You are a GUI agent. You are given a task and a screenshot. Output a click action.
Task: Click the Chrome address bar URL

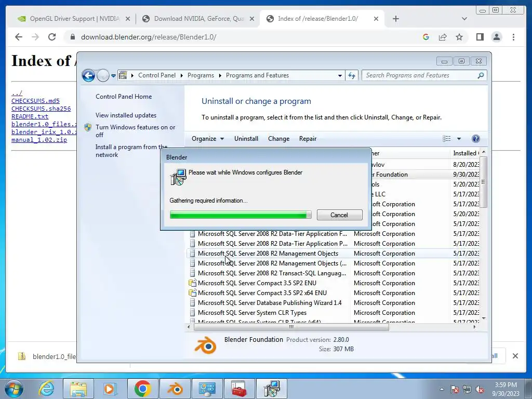(x=149, y=37)
